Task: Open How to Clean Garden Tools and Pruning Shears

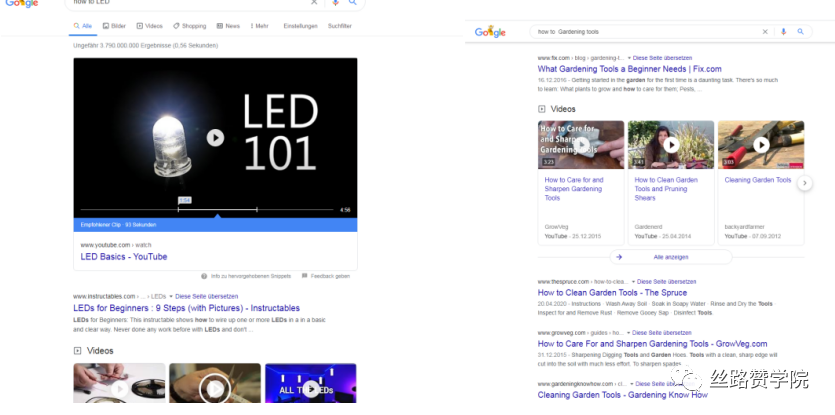Action: 666,189
